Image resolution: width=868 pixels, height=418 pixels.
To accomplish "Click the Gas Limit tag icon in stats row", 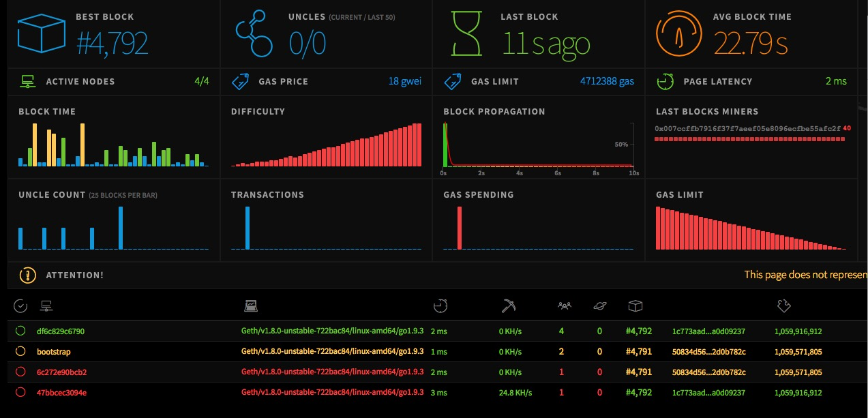I will click(x=453, y=82).
